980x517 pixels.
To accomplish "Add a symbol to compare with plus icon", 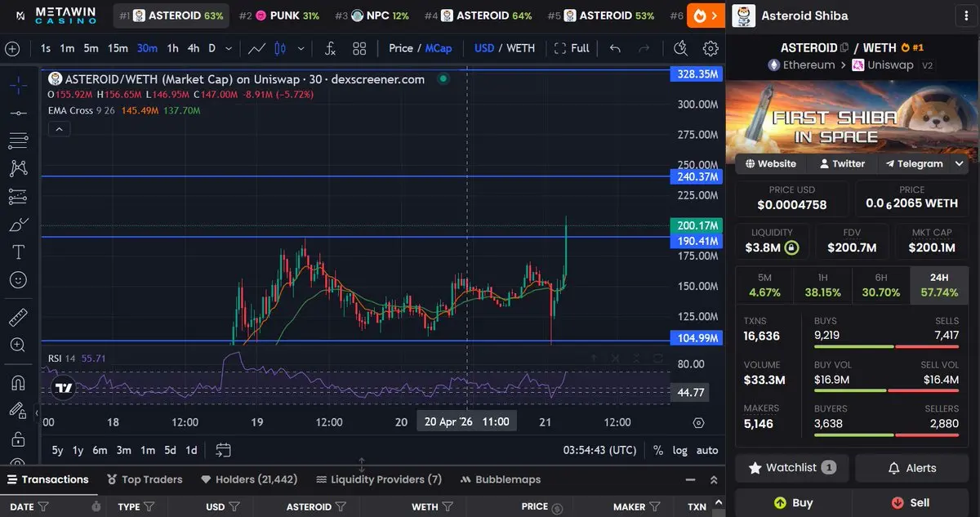I will click(12, 48).
